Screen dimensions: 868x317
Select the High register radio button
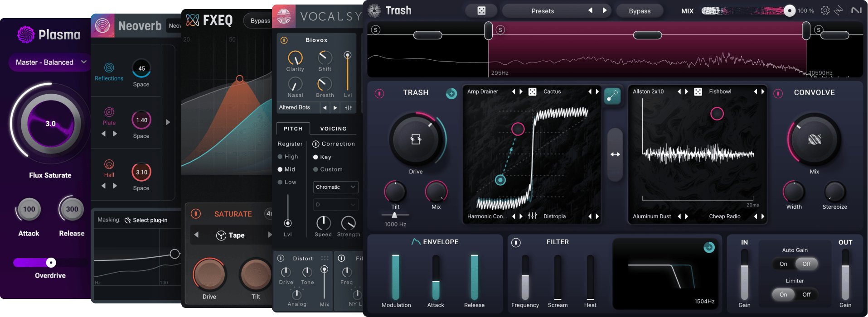tap(280, 157)
